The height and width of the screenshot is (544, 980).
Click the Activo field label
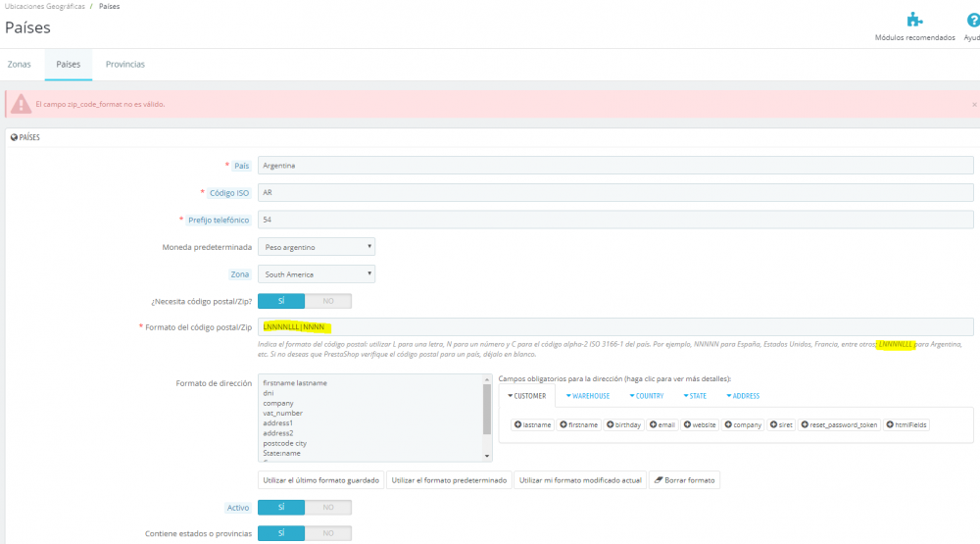pyautogui.click(x=237, y=508)
